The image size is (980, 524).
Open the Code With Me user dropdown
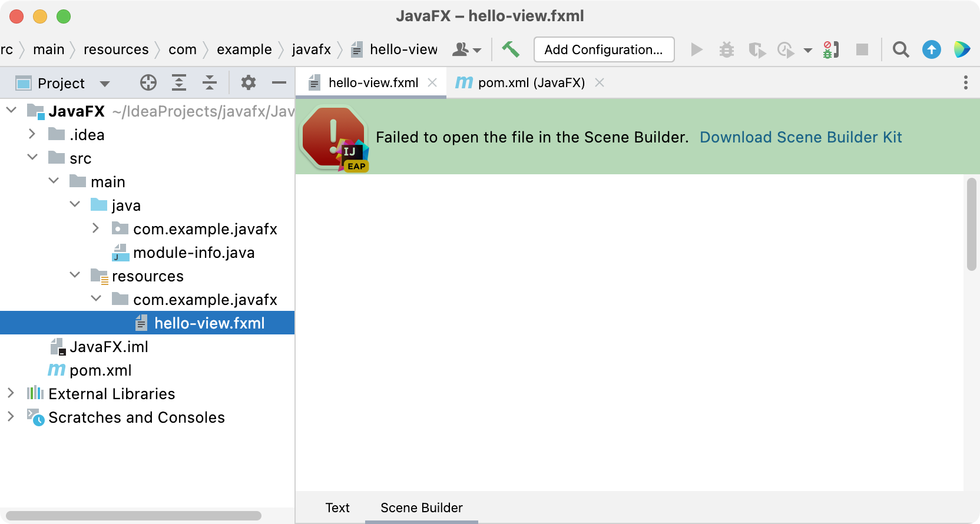pyautogui.click(x=466, y=49)
